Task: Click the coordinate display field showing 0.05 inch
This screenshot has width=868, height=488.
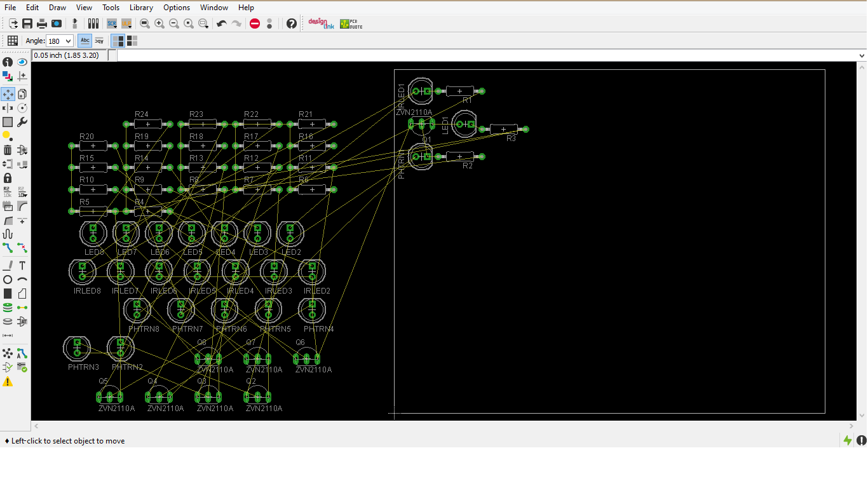Action: click(67, 55)
